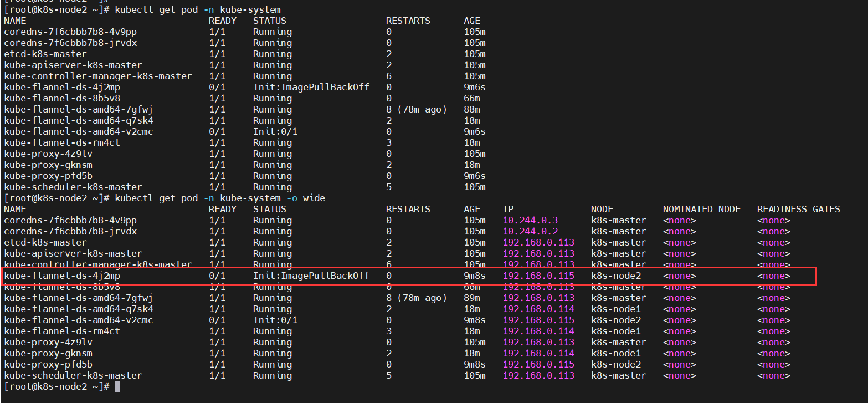Click "k8s-master" node in the coredns-7f6cbbb7b8-4v9pp row

point(619,220)
